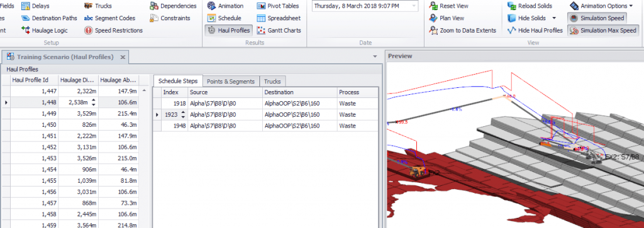Switch to Schedule Steps tab
Screen dimensions: 644x228
178,81
